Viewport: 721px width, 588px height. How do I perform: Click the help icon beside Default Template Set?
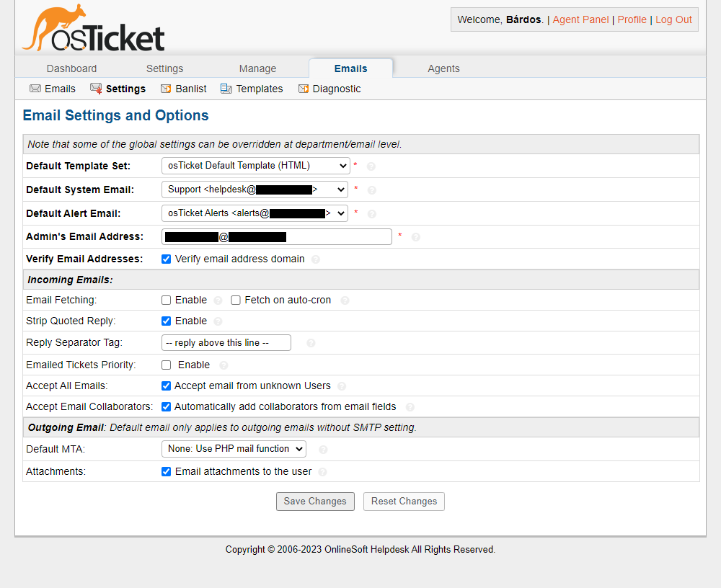[x=370, y=166]
